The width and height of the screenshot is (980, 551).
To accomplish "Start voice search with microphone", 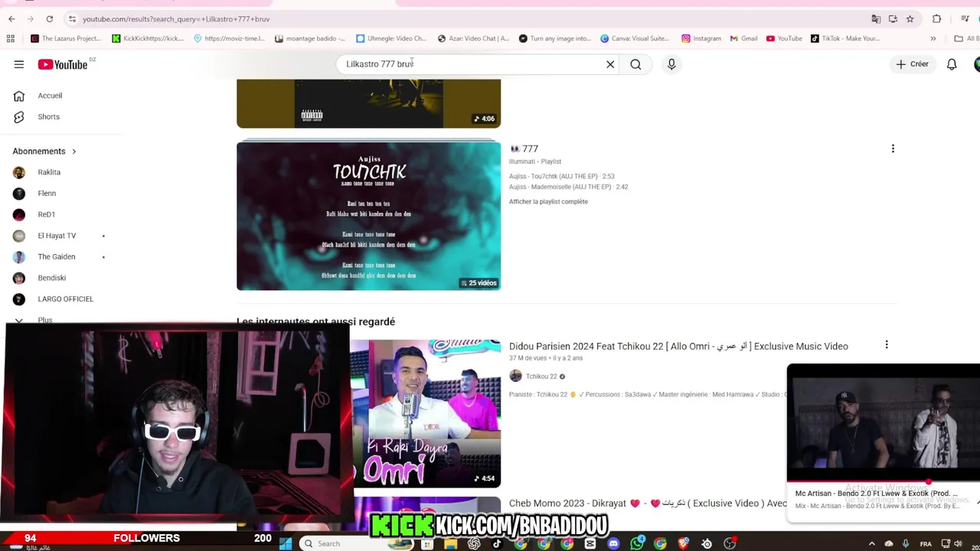I will pos(671,64).
